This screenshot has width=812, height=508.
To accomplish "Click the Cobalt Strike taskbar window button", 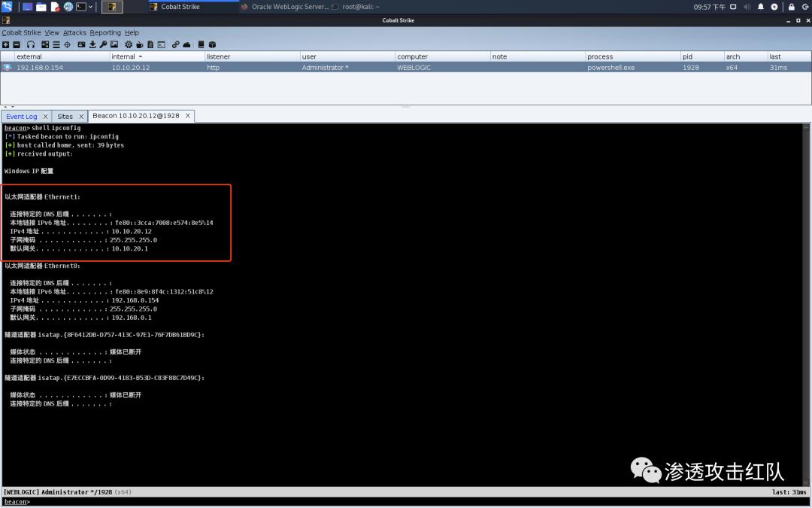I will point(192,7).
